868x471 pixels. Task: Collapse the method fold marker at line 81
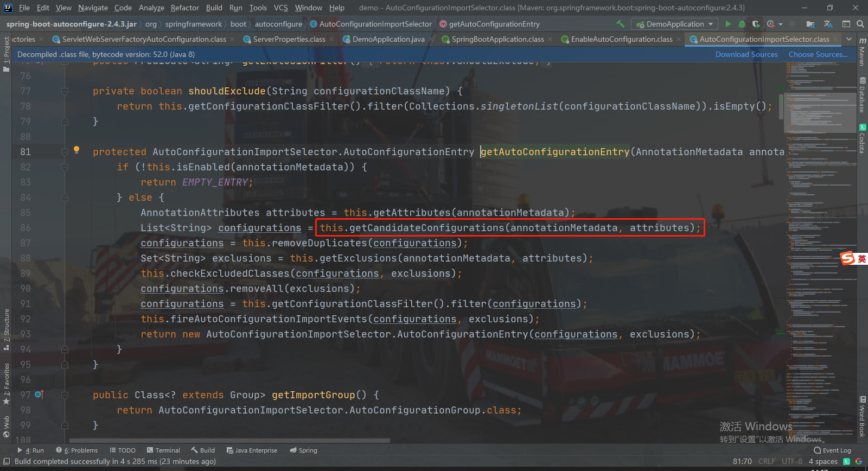tap(65, 152)
